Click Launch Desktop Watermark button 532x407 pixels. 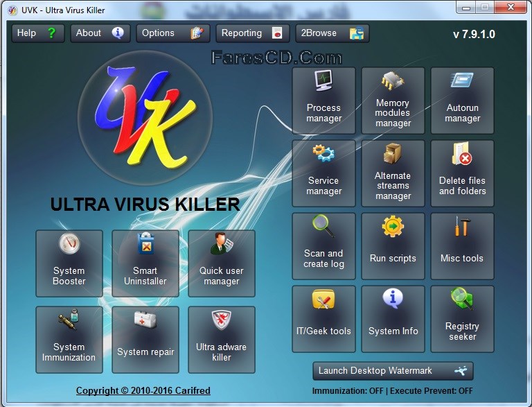[393, 371]
